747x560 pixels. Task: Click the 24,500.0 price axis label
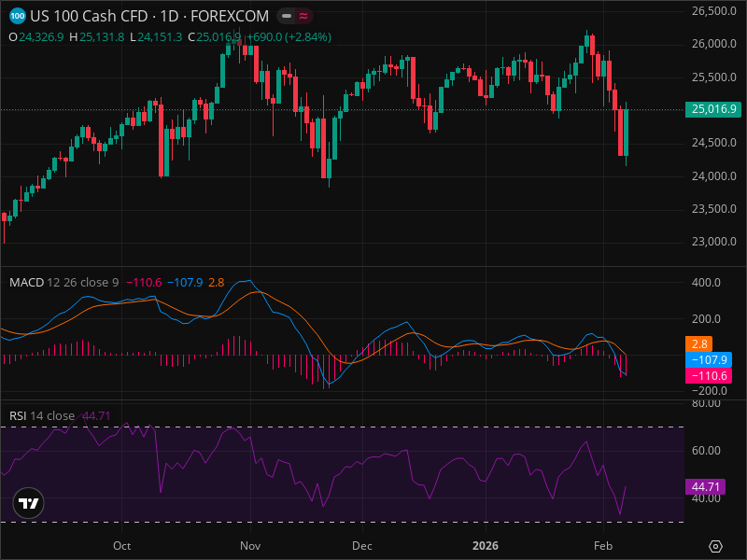[x=713, y=143]
